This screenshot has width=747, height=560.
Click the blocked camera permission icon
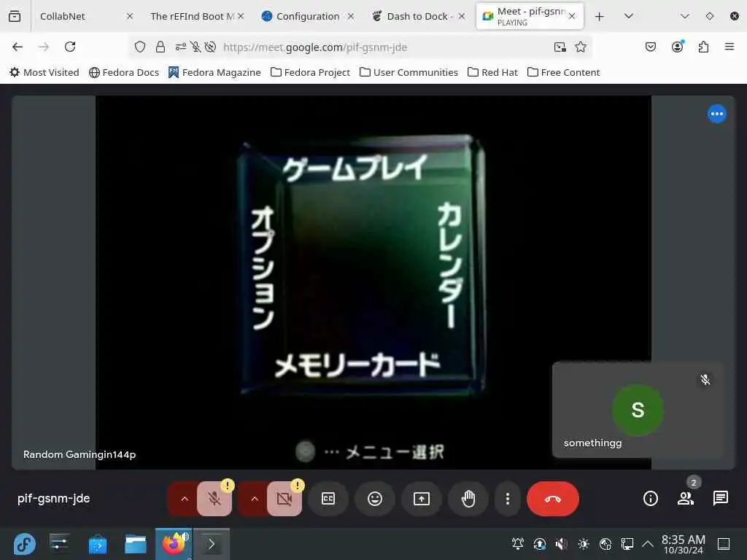point(210,47)
